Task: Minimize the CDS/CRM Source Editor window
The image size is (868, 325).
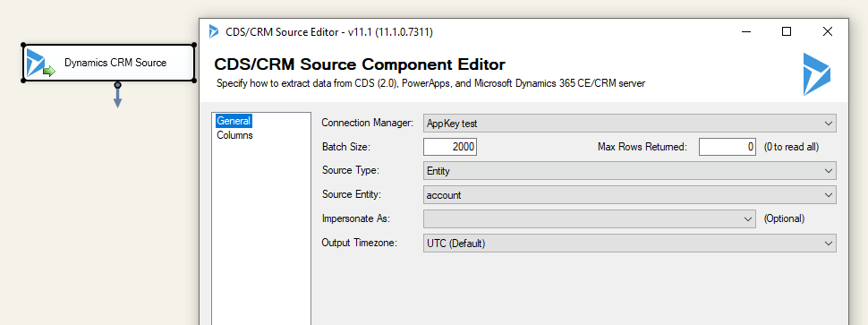Action: (745, 32)
